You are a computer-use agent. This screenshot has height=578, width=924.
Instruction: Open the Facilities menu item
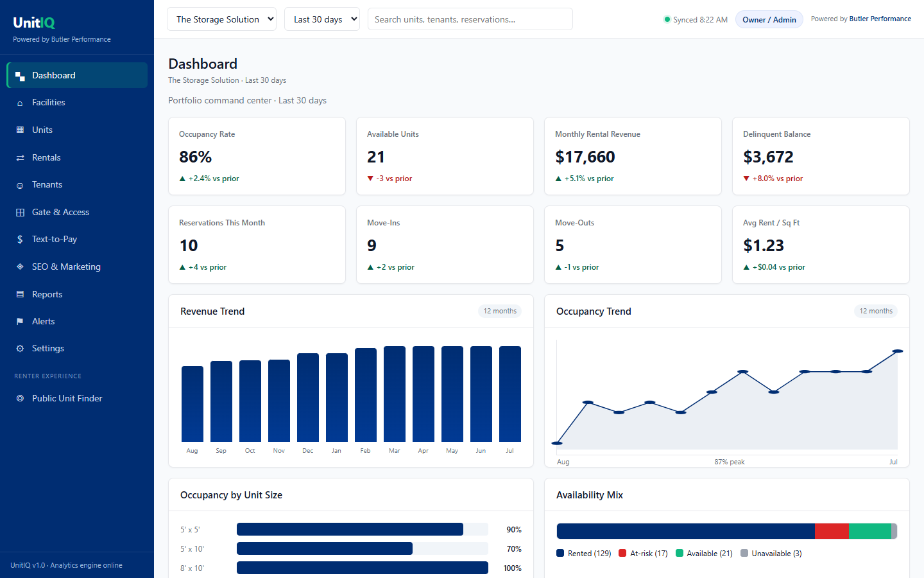click(77, 102)
